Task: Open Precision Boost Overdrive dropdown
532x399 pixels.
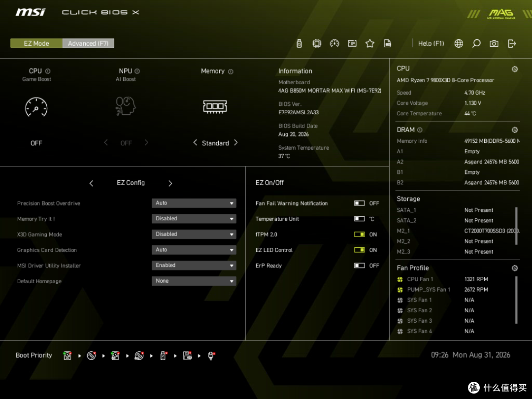Action: pyautogui.click(x=194, y=203)
